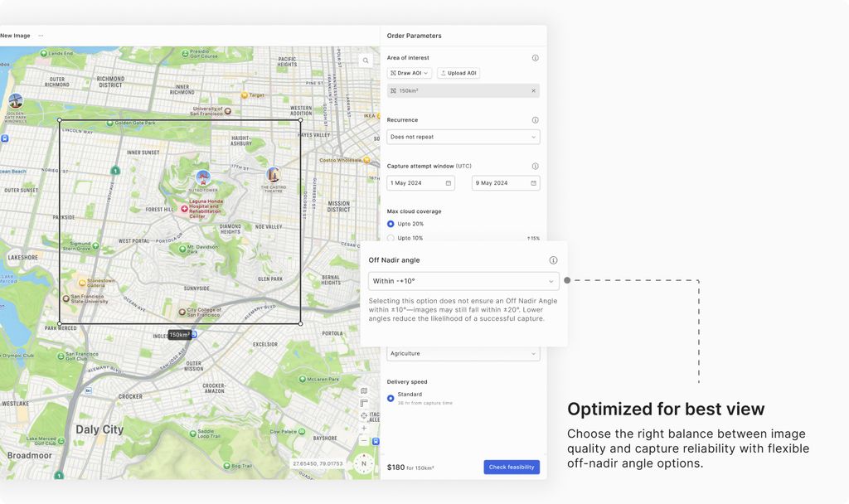This screenshot has width=849, height=504.
Task: Select the Target store marker
Action: (245, 95)
